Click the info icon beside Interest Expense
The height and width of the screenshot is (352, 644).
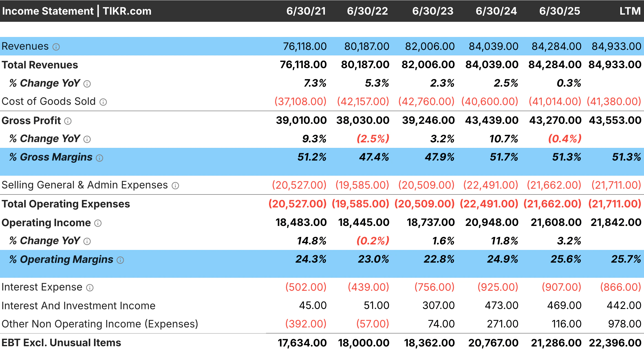pos(90,287)
